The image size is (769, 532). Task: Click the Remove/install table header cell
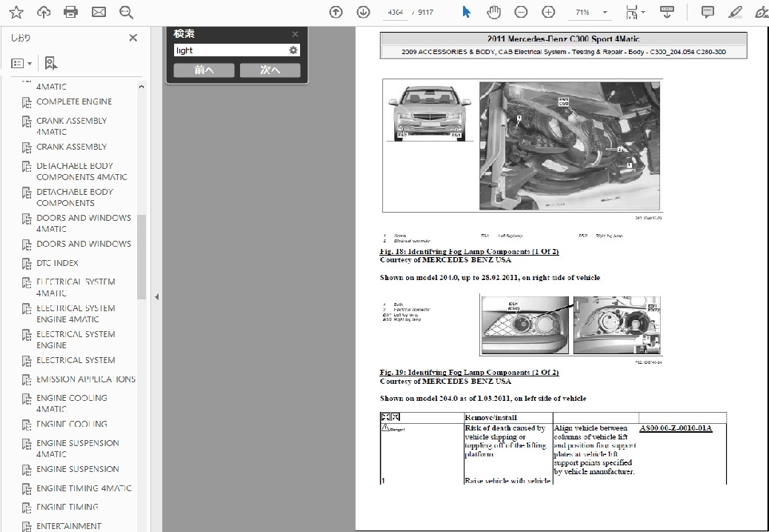tap(508, 417)
